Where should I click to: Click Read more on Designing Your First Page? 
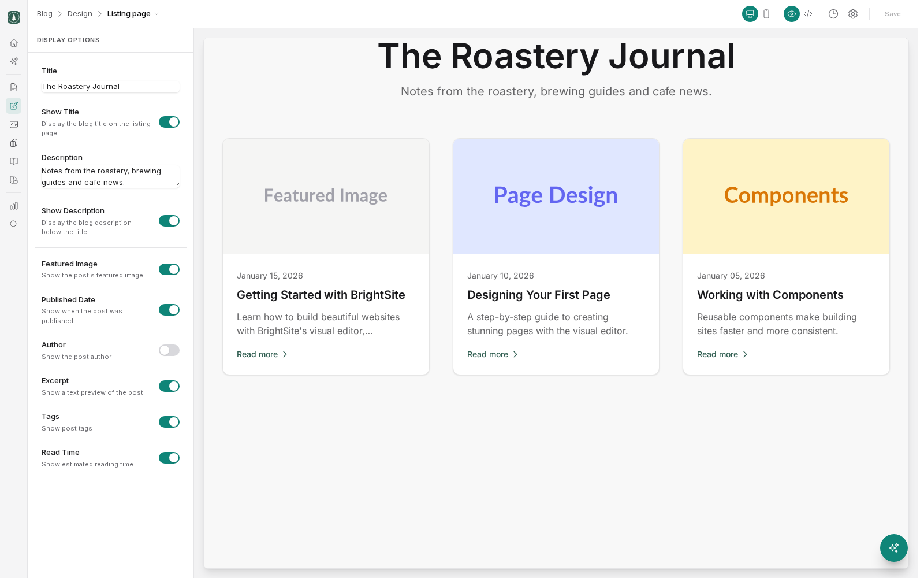493,354
